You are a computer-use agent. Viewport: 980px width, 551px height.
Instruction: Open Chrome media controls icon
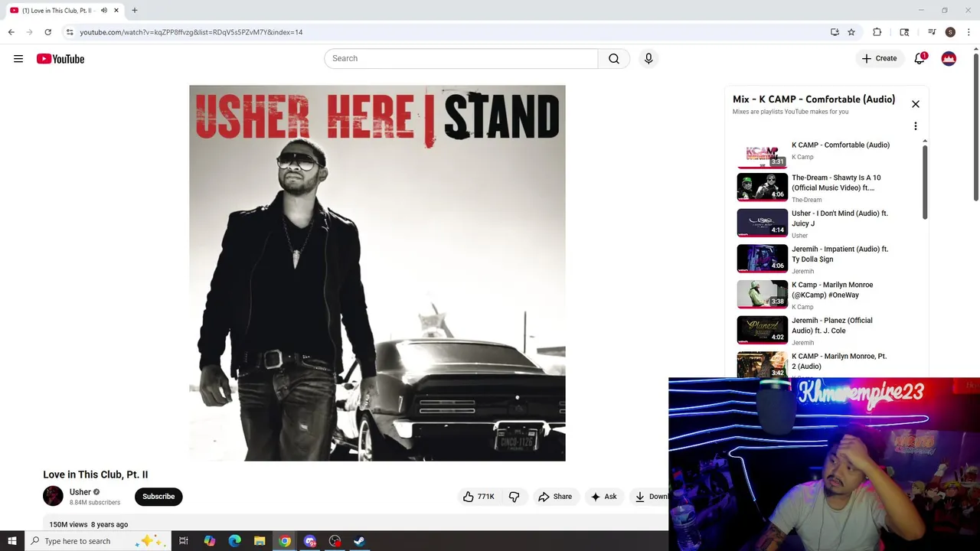pyautogui.click(x=932, y=32)
